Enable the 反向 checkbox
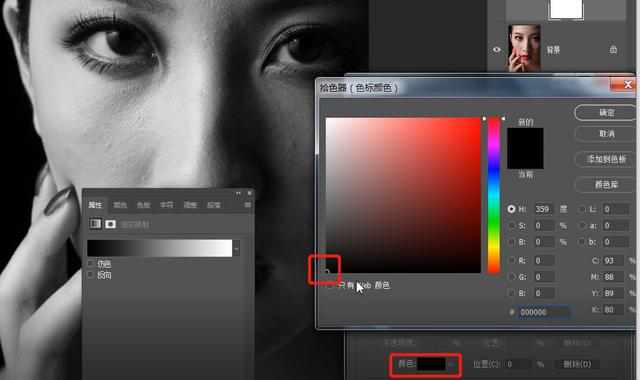Image resolution: width=640 pixels, height=380 pixels. pos(90,275)
